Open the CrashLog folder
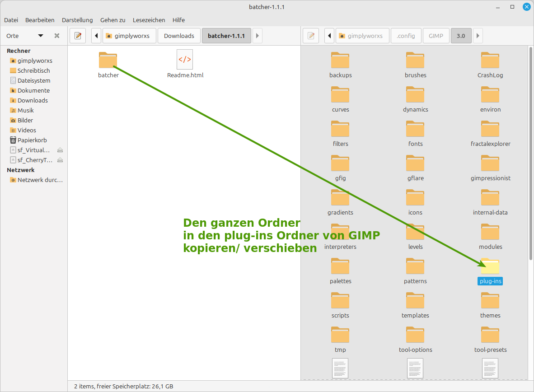 click(x=490, y=60)
